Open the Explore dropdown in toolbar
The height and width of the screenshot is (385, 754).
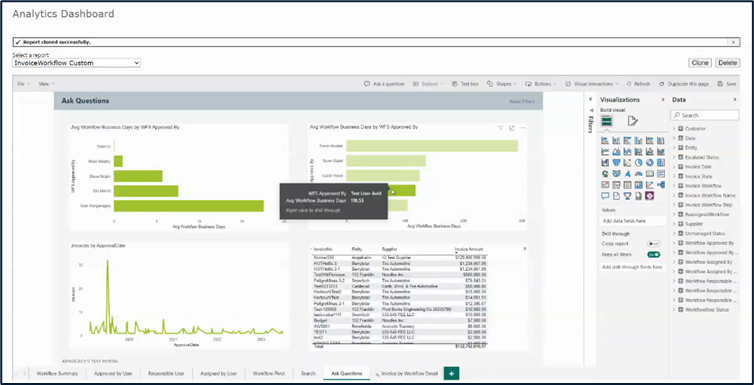tap(427, 84)
